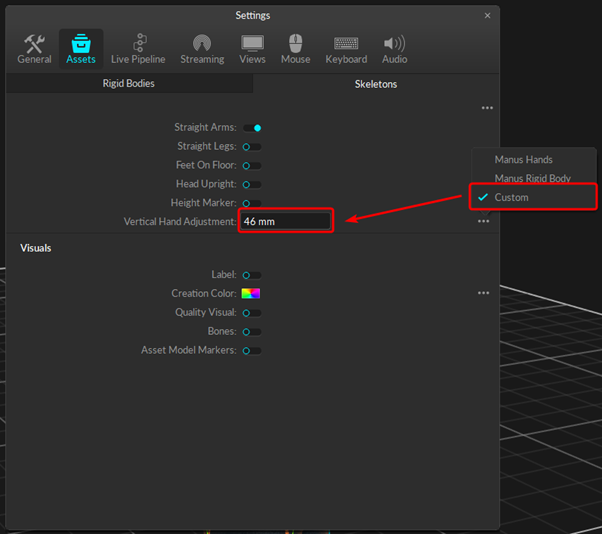The image size is (602, 534).
Task: Open ellipsis menu at top of Skeletons panel
Action: (x=486, y=108)
